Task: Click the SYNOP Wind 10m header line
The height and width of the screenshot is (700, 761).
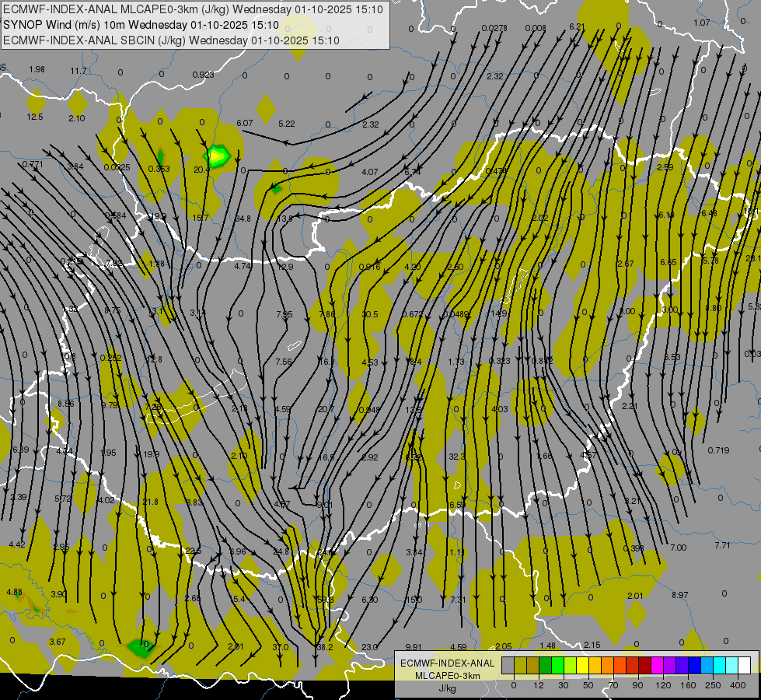Action: tap(141, 25)
